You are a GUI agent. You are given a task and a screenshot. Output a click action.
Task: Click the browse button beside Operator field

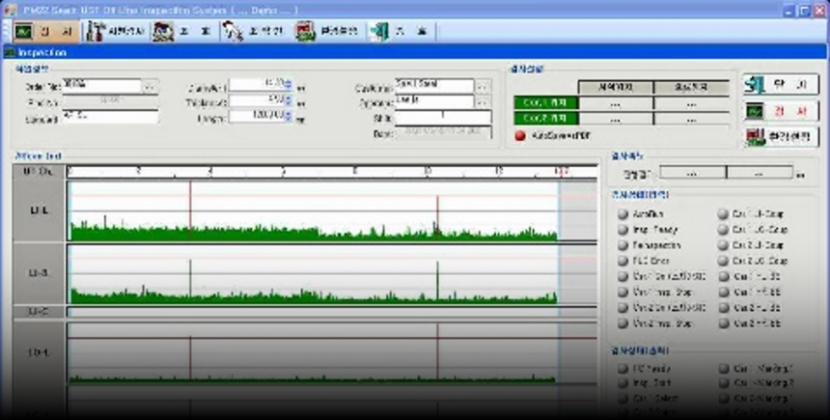483,102
